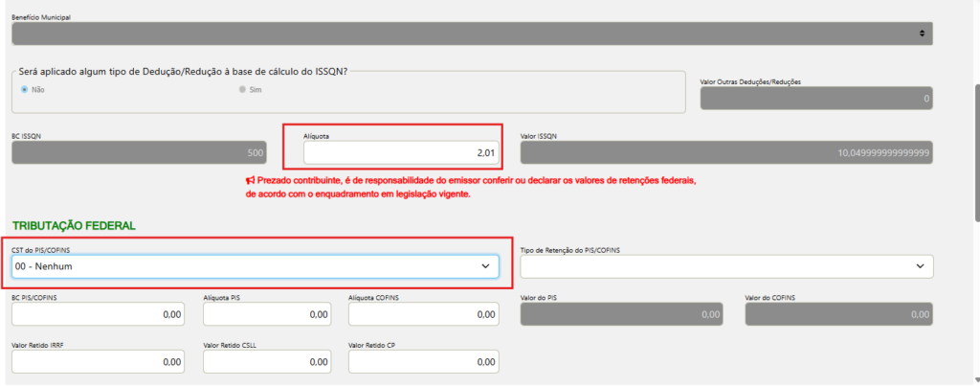Viewport: 980px width, 387px height.
Task: Expand the CST do PIS/COFINS dropdown
Action: [x=255, y=265]
